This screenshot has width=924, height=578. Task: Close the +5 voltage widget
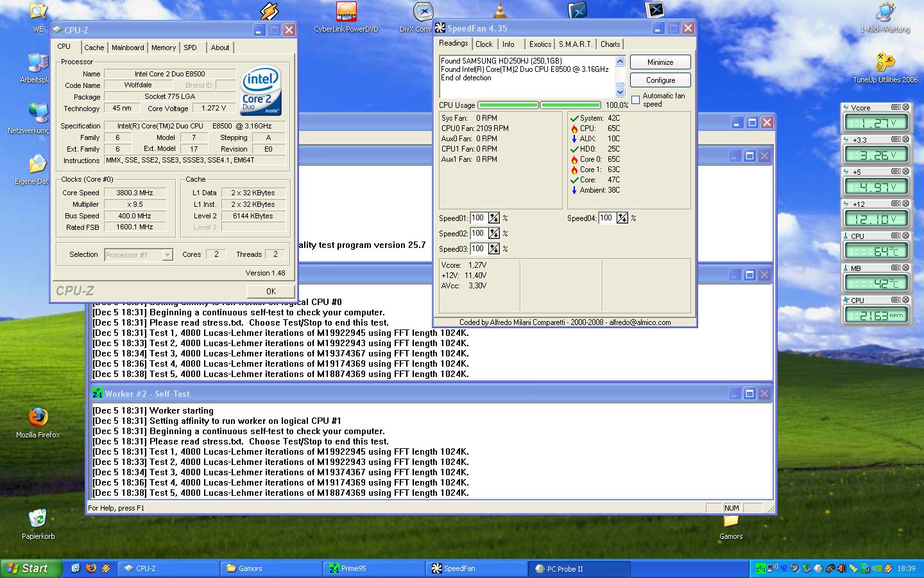pyautogui.click(x=905, y=171)
